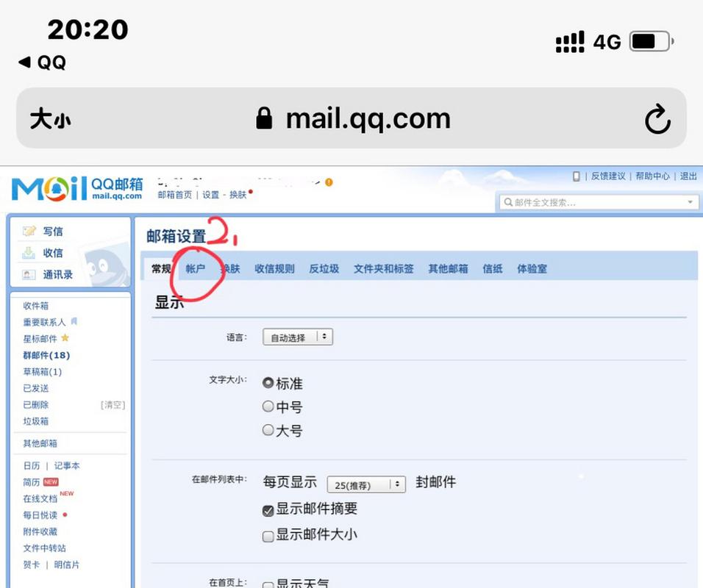Open the 25(推荐) per-page dropdown
Viewport: 703px width, 588px height.
click(366, 484)
